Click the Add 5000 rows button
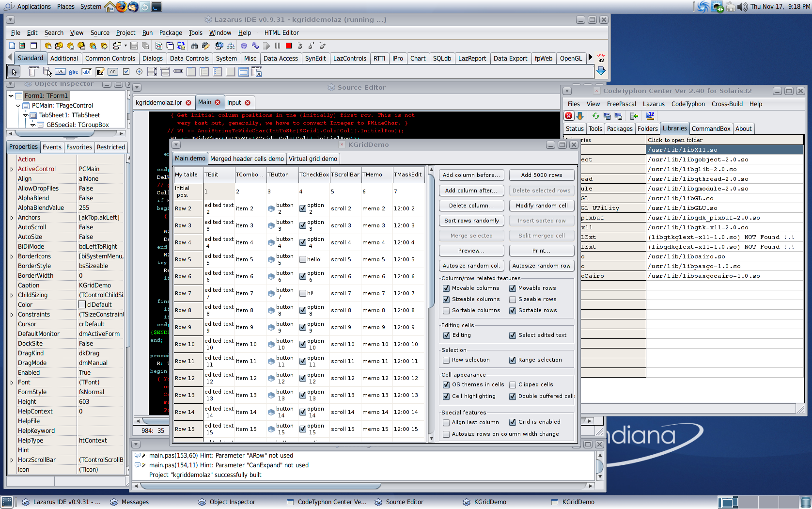This screenshot has height=509, width=812. (x=542, y=175)
